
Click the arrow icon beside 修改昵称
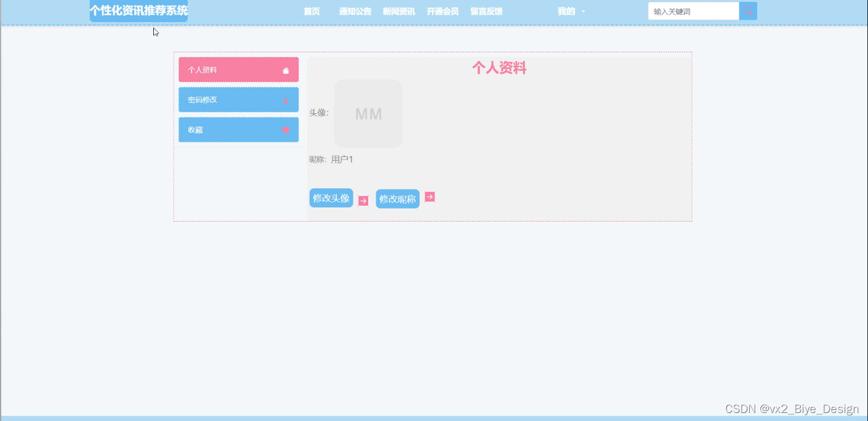[430, 197]
